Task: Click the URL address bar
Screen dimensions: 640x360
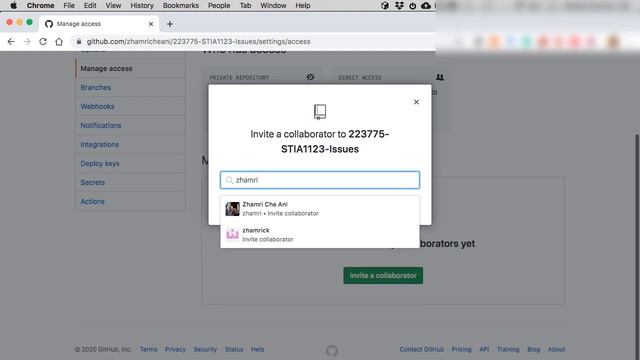Action: [253, 42]
